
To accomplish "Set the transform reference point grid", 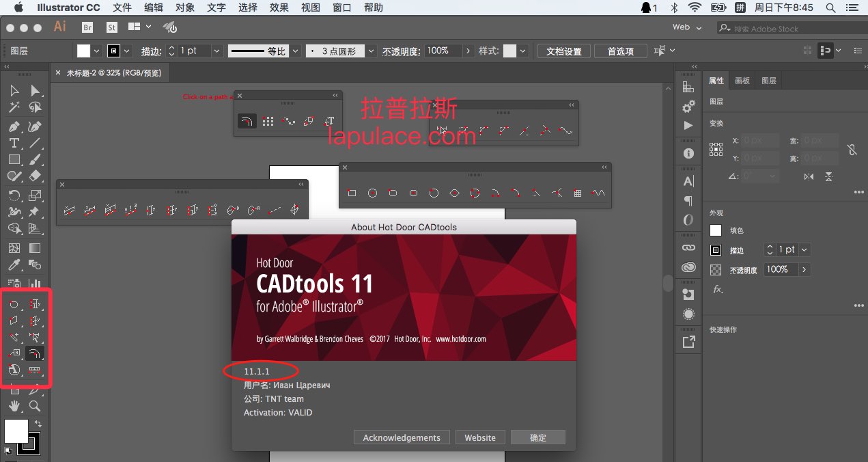I will pos(716,149).
